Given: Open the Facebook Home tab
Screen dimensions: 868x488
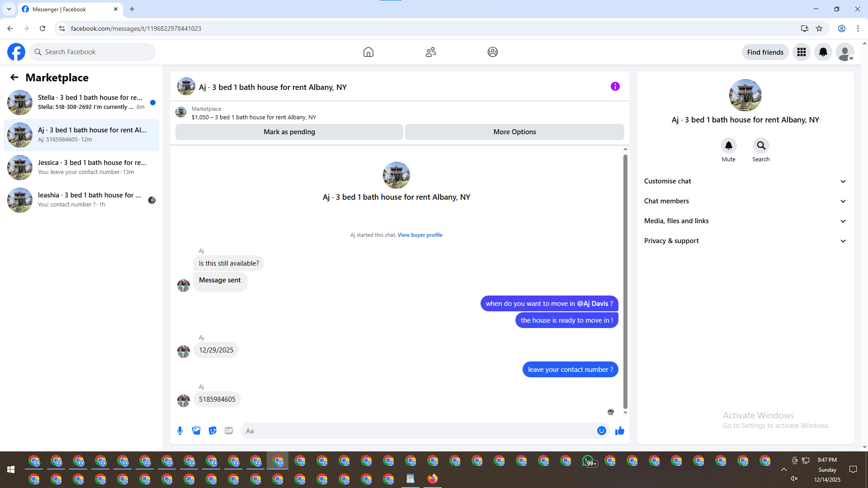Looking at the screenshot, I should pyautogui.click(x=368, y=52).
